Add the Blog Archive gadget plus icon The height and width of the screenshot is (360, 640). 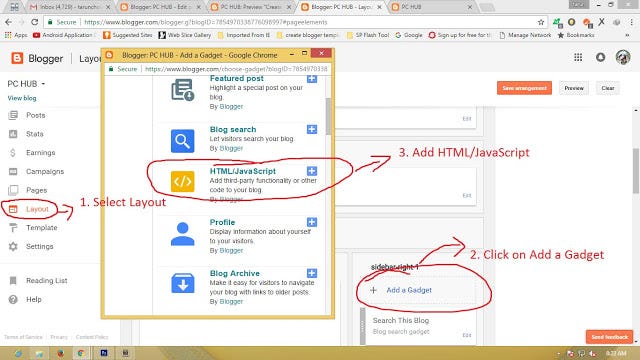(312, 273)
